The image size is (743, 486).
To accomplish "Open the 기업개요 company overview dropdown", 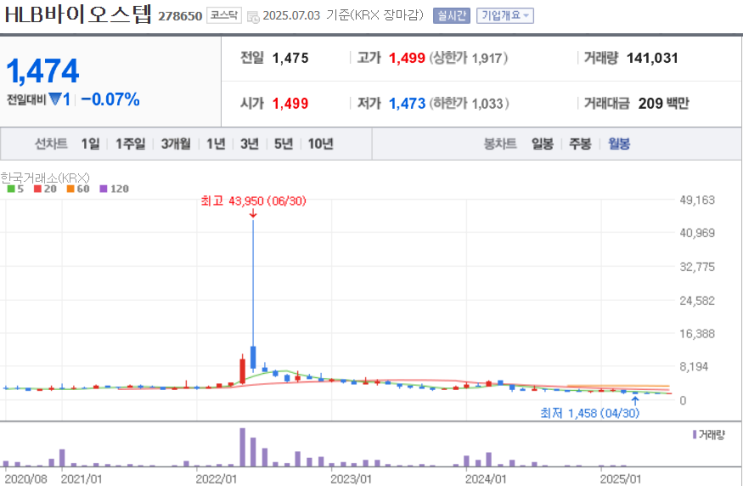I will [505, 16].
